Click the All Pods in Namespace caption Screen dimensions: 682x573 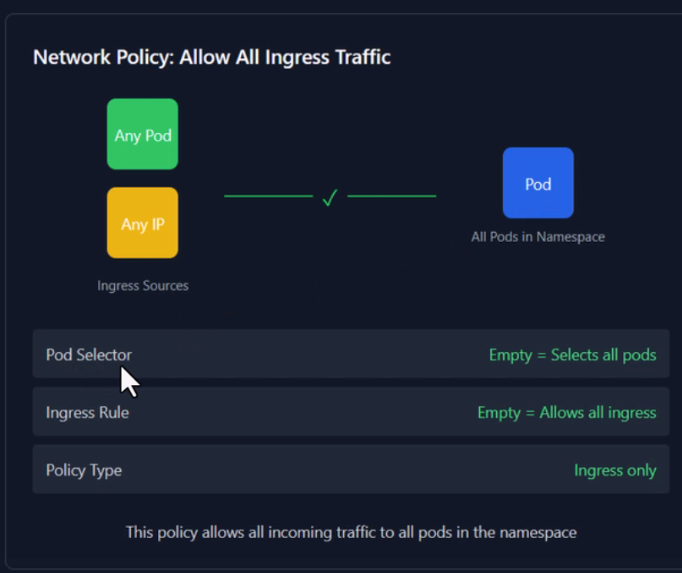pos(538,237)
